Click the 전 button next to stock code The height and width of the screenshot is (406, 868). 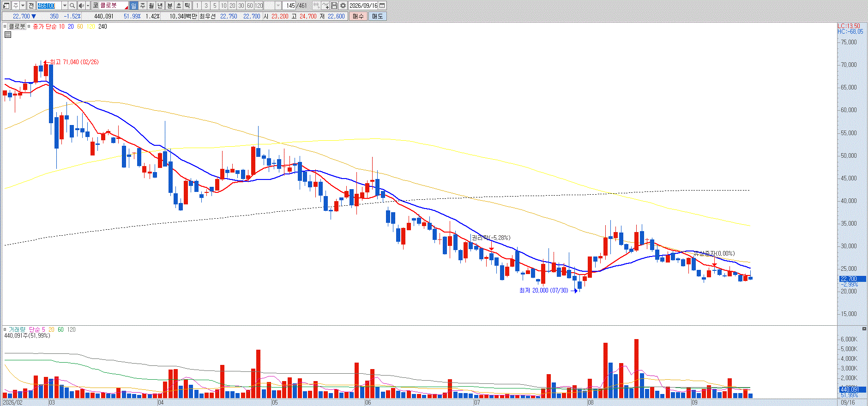(31, 6)
